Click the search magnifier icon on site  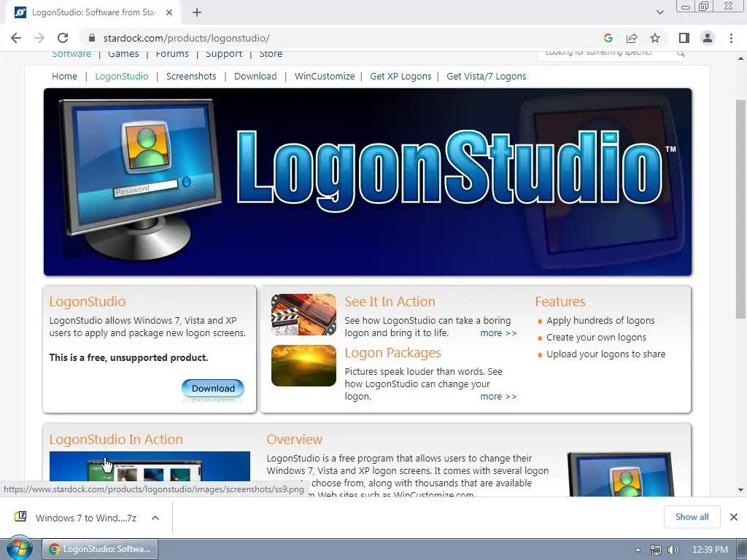click(x=681, y=53)
